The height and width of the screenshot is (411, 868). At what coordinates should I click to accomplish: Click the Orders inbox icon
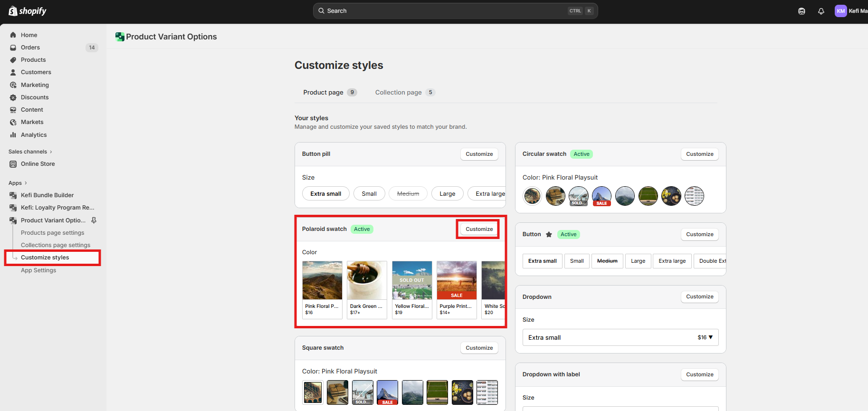(13, 48)
